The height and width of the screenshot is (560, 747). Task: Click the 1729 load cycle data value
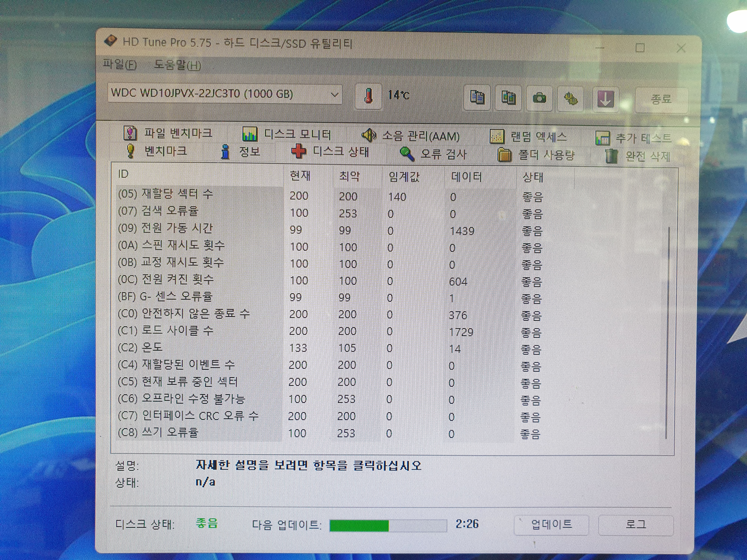(461, 332)
